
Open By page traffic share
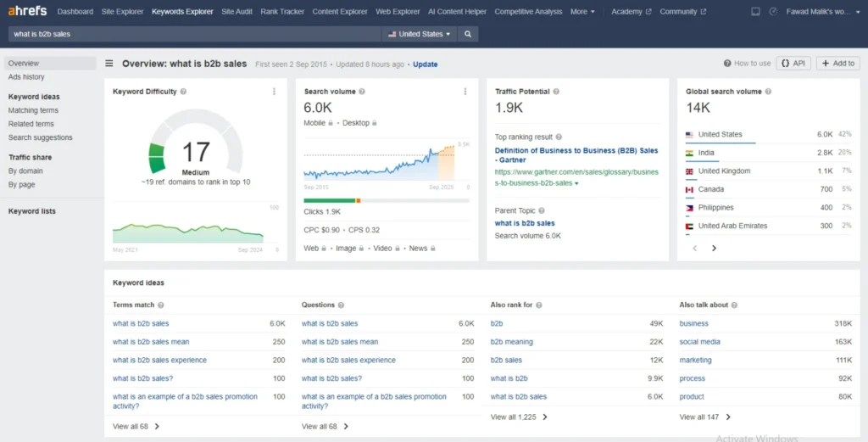coord(21,184)
